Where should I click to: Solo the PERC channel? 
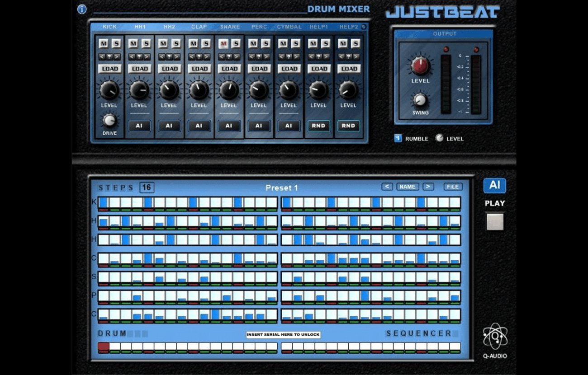click(266, 43)
